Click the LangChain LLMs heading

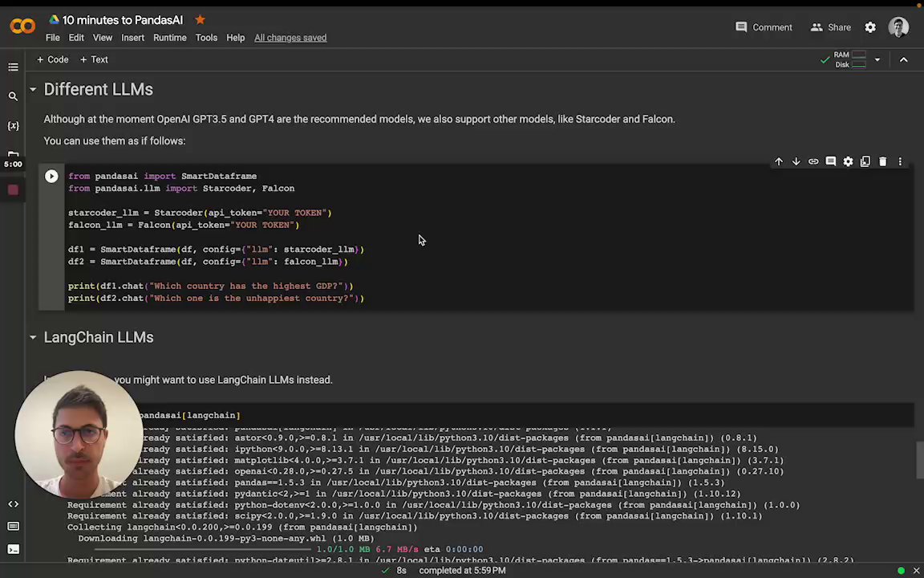coord(99,337)
